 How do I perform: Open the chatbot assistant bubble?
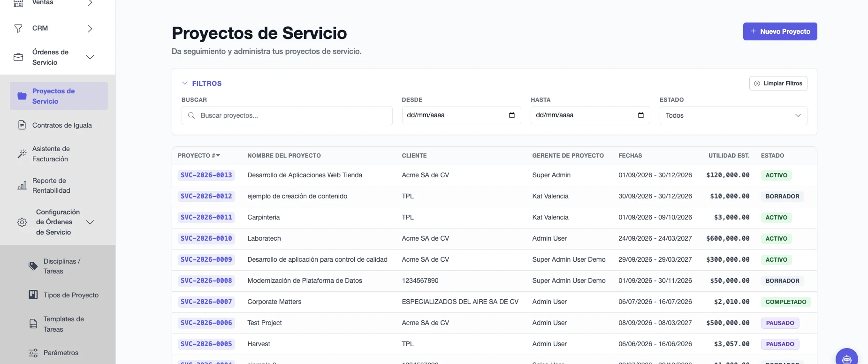click(x=847, y=358)
